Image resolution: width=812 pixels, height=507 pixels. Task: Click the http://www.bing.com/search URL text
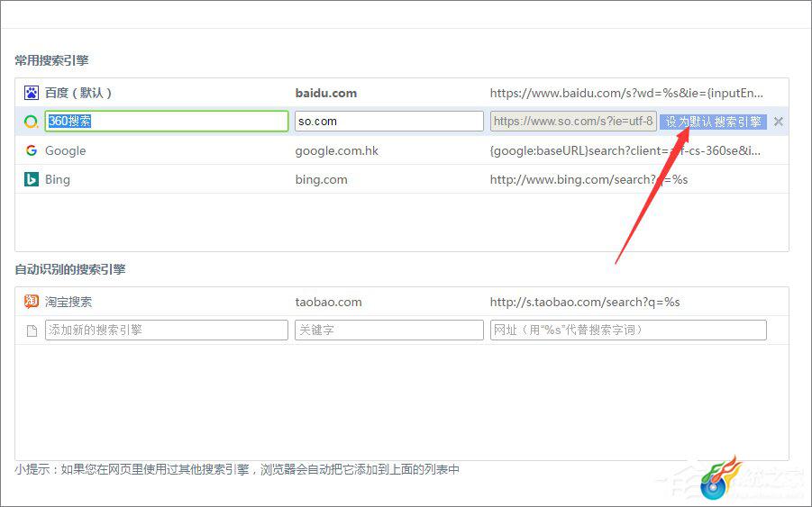(x=588, y=179)
